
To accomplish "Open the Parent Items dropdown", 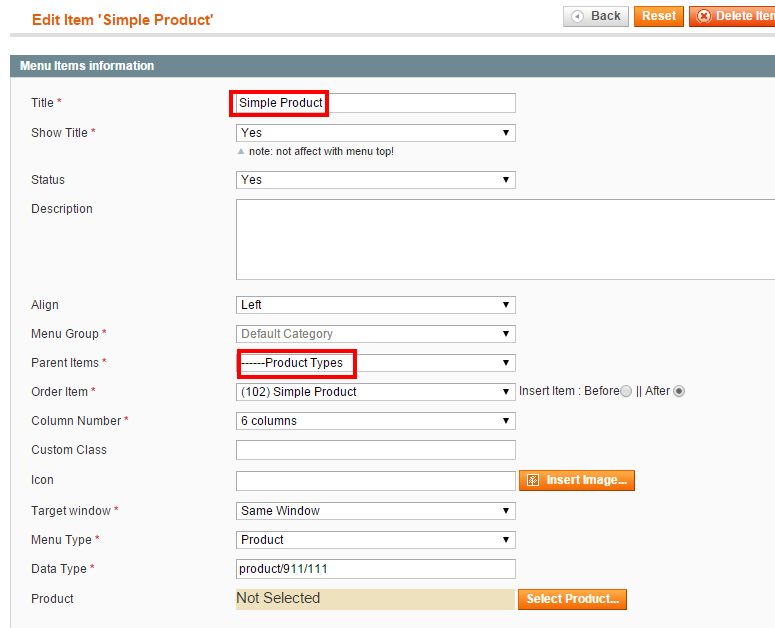I will (x=376, y=363).
